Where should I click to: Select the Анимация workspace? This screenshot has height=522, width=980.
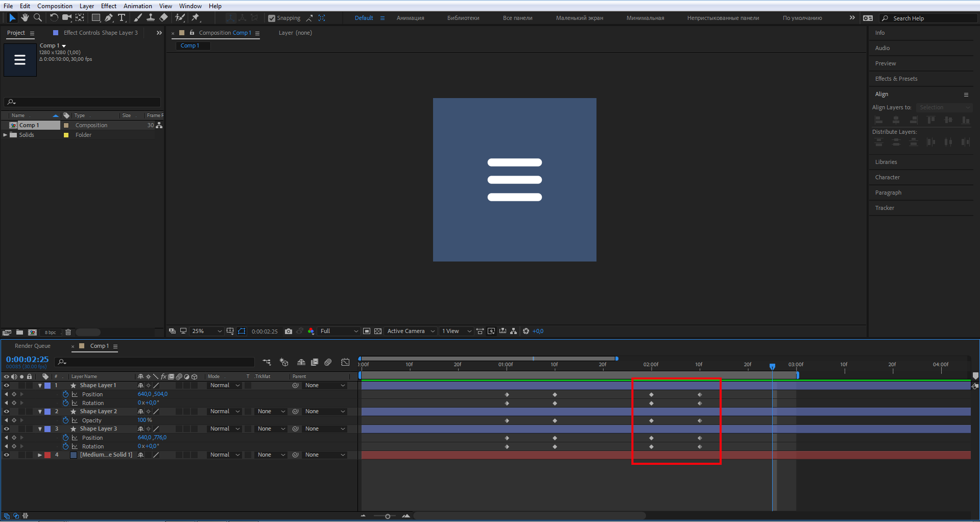(x=410, y=18)
